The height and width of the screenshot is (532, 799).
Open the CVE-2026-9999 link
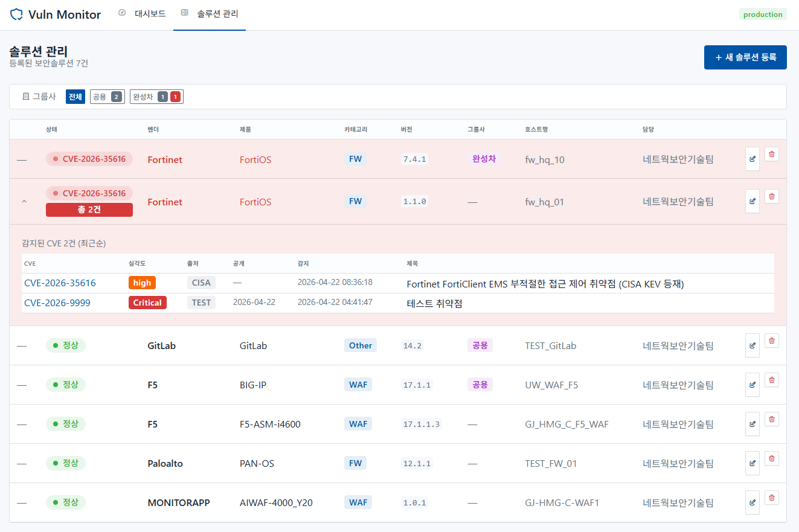point(57,303)
